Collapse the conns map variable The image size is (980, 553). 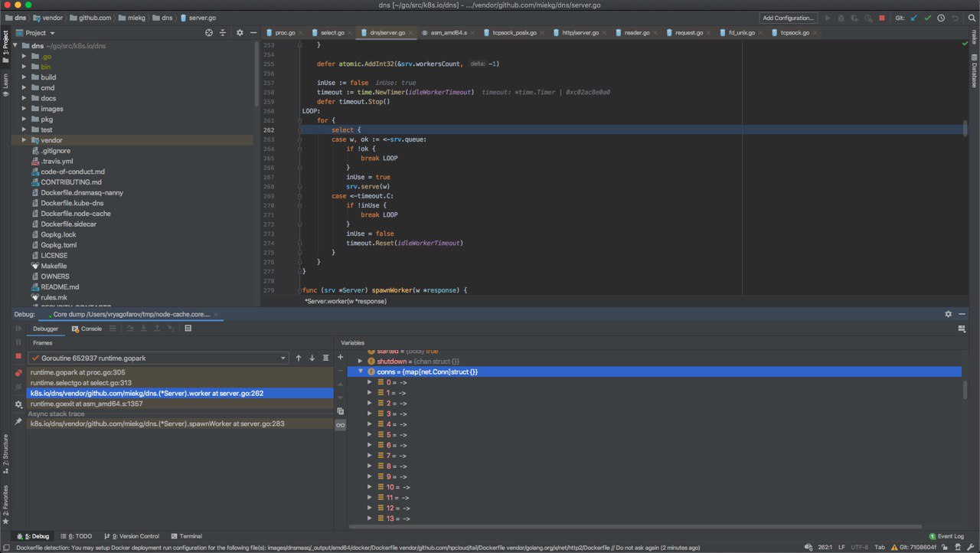pyautogui.click(x=360, y=371)
